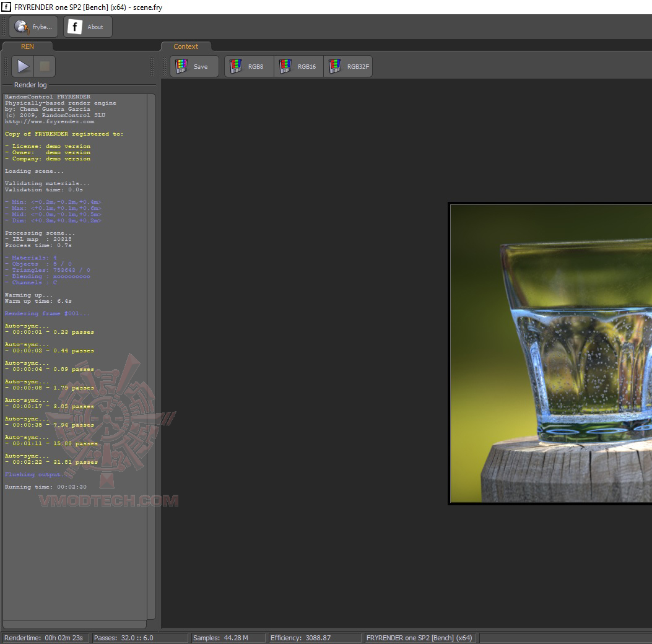Click the Render log panel heading

[x=30, y=85]
